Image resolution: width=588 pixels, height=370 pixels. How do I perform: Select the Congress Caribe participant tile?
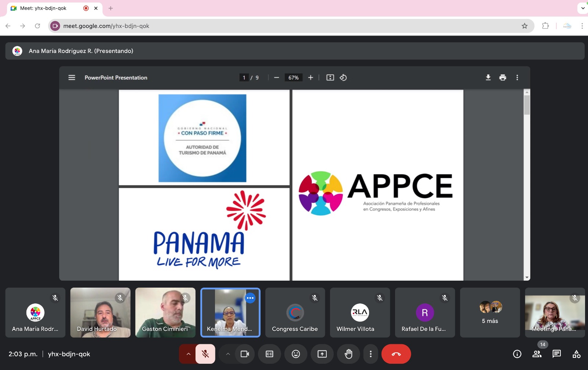295,313
